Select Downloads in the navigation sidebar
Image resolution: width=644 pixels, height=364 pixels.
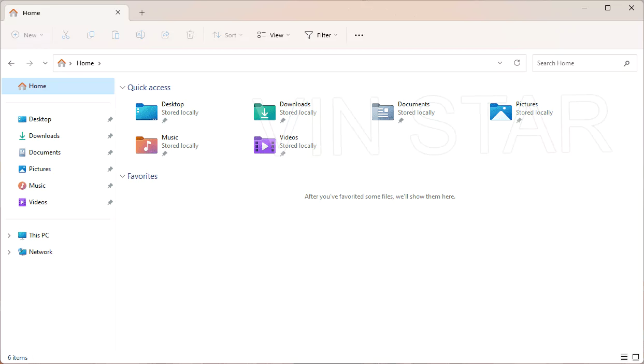pos(44,136)
